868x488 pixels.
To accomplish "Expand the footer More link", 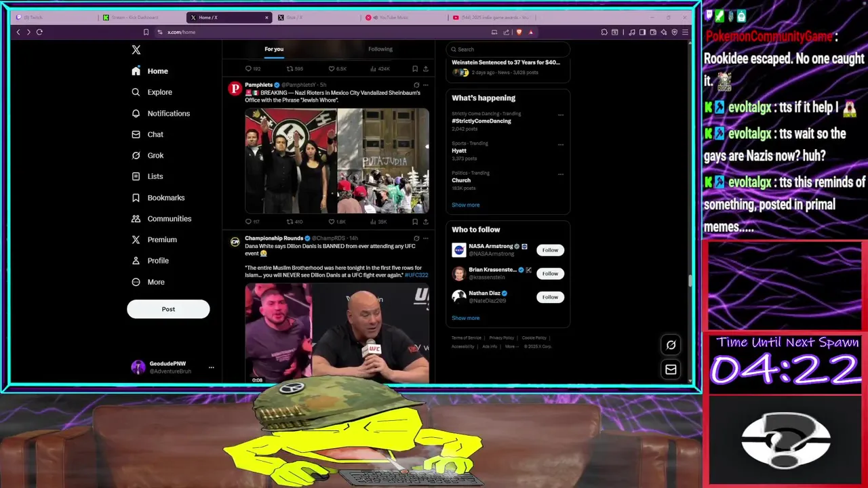I will click(511, 346).
